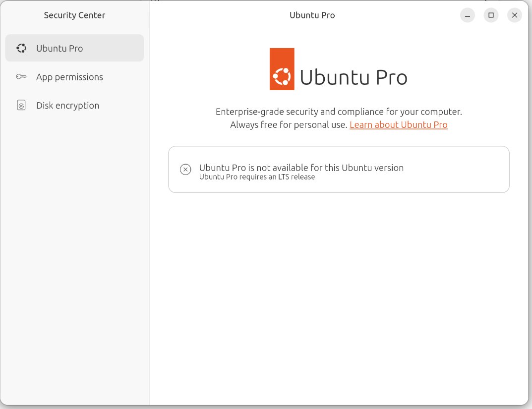Click the 'Always free for personal use.' text
This screenshot has height=409, width=532.
pos(289,125)
